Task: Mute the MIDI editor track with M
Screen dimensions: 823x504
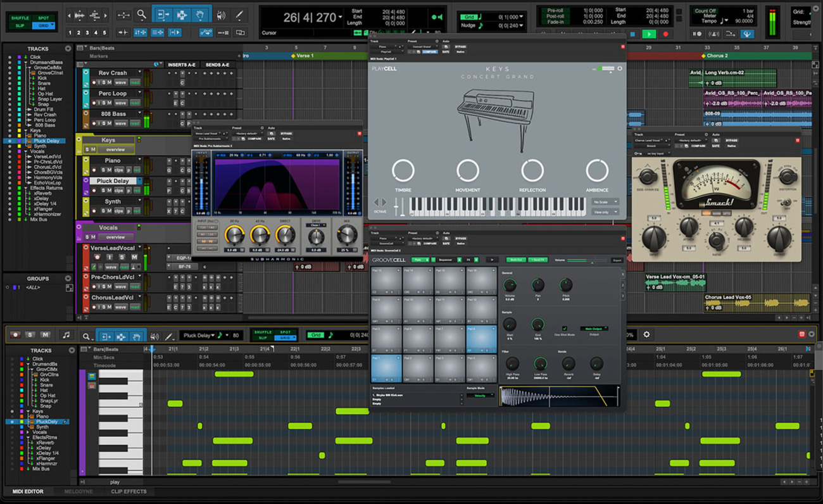Action: pyautogui.click(x=45, y=335)
